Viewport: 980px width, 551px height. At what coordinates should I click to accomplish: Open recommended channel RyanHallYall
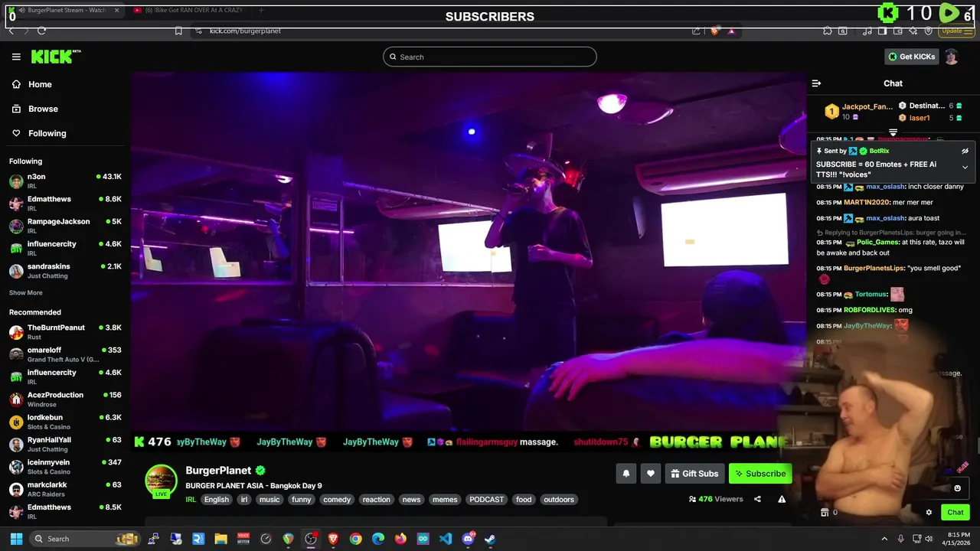pos(65,444)
